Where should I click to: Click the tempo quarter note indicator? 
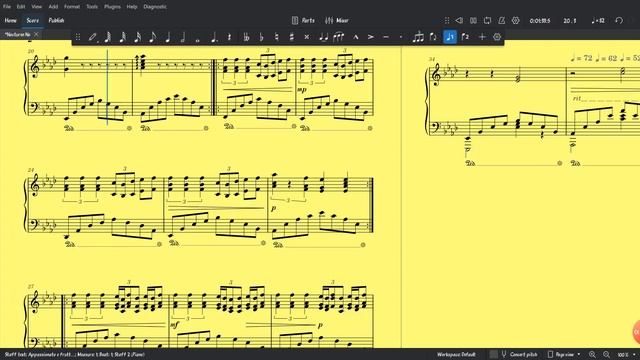tap(598, 20)
